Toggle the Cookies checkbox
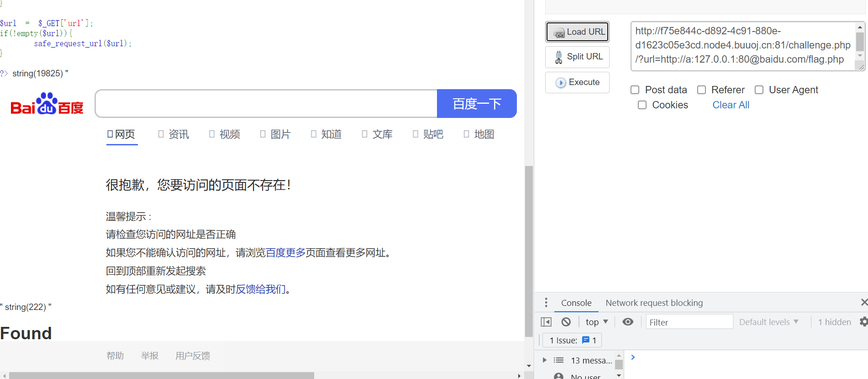This screenshot has height=379, width=868. (x=642, y=105)
